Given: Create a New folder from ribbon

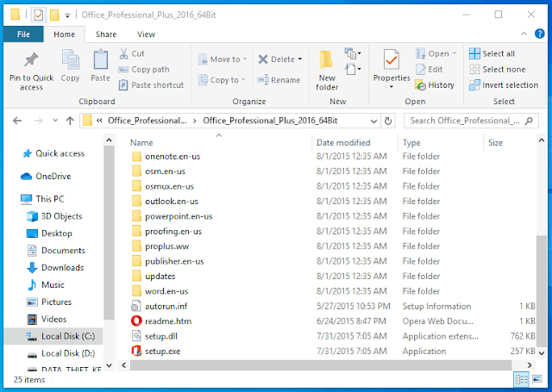Looking at the screenshot, I should pyautogui.click(x=326, y=70).
